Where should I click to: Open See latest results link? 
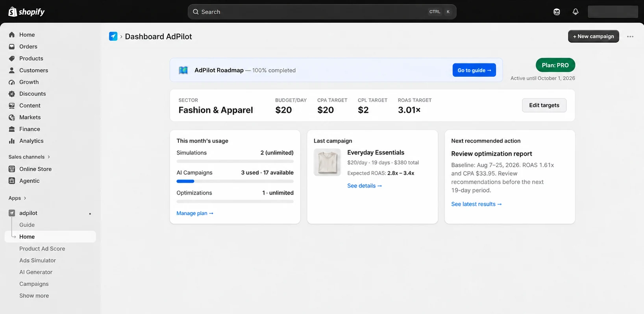tap(476, 204)
